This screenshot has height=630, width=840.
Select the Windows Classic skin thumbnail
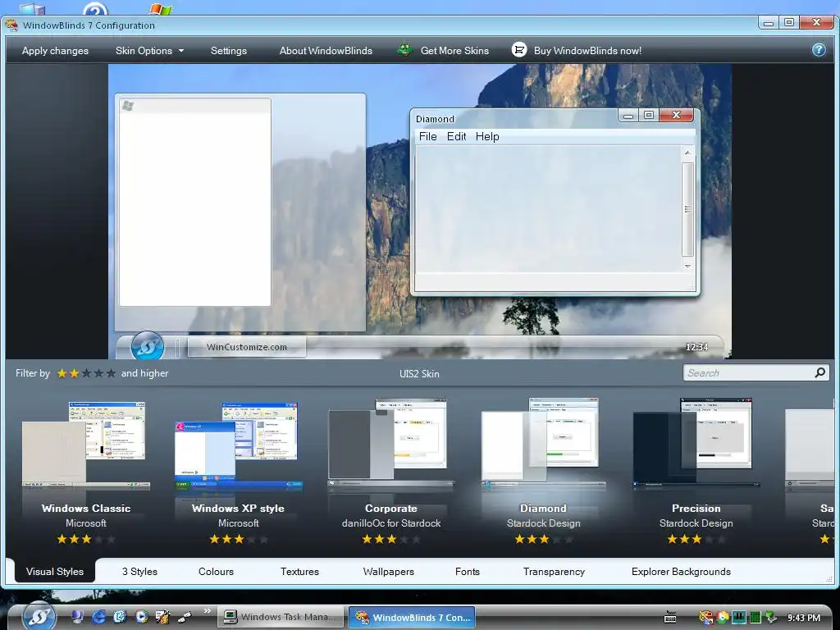(85, 445)
